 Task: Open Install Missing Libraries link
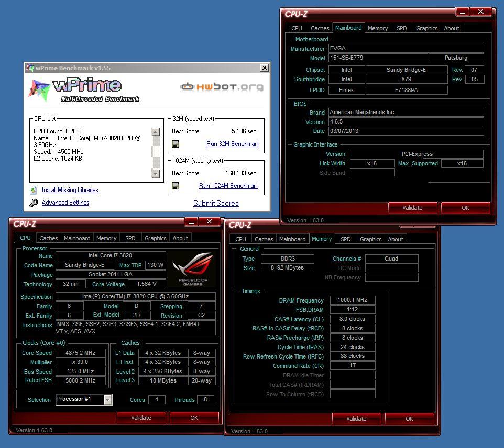[70, 190]
